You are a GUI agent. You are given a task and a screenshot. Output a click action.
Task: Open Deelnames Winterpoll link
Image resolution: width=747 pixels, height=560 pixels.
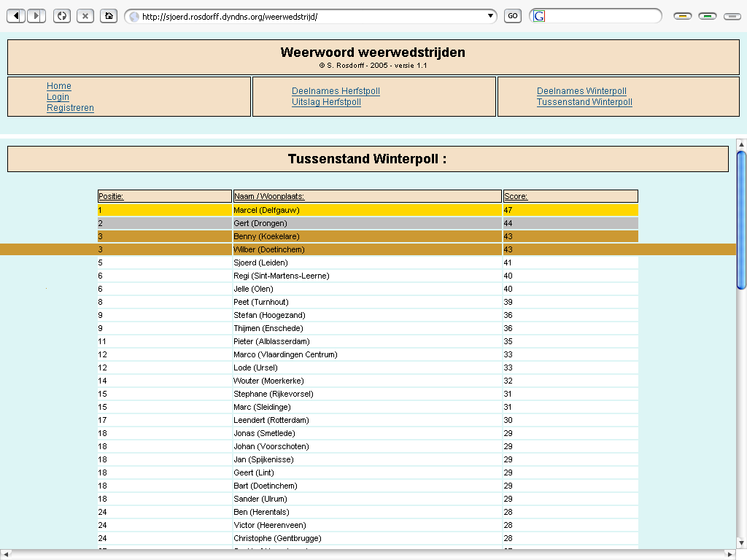click(x=581, y=91)
